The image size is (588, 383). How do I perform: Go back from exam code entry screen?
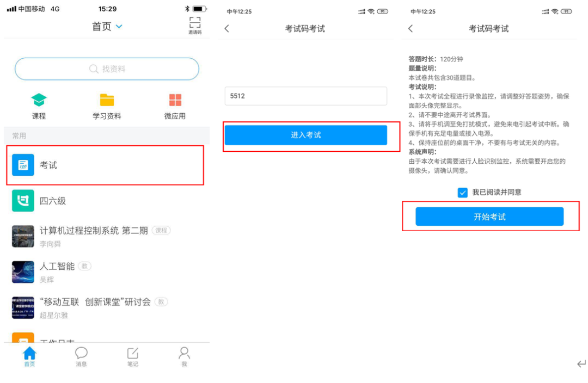click(x=227, y=29)
